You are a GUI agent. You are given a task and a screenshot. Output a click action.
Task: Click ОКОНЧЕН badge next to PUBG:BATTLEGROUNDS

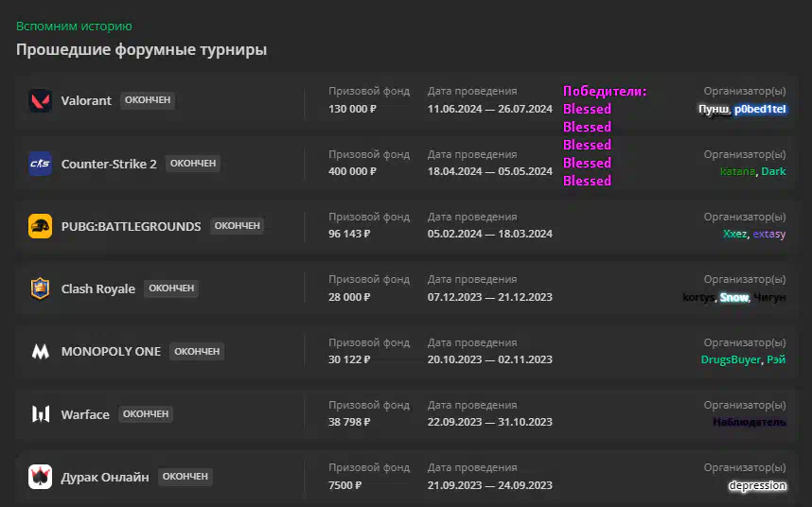(x=238, y=225)
